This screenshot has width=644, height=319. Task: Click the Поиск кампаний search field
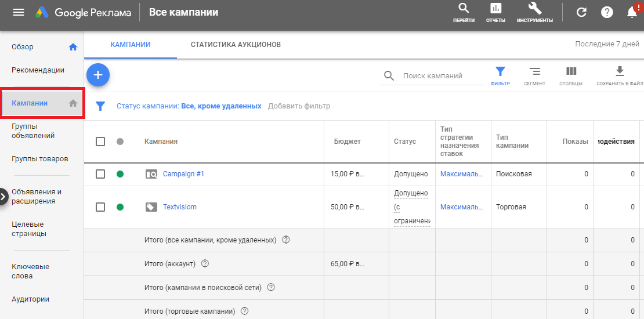coord(441,76)
